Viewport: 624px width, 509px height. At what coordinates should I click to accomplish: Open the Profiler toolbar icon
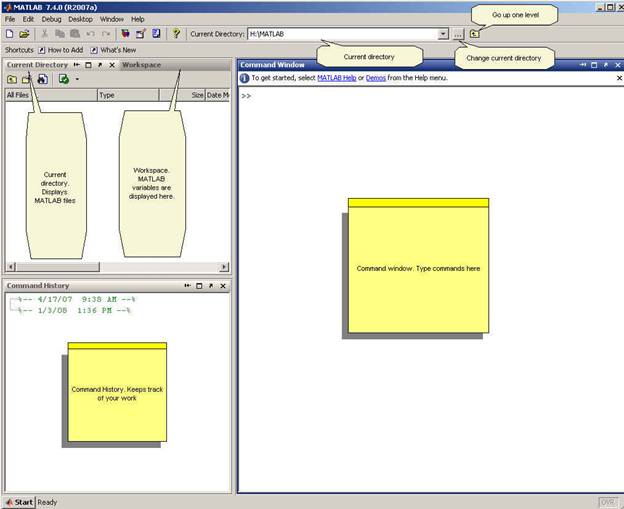156,34
